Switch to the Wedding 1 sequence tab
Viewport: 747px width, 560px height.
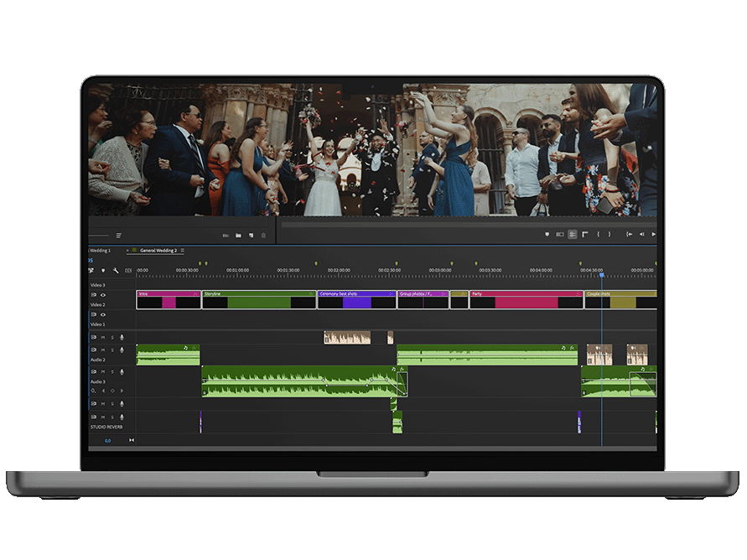tap(100, 251)
